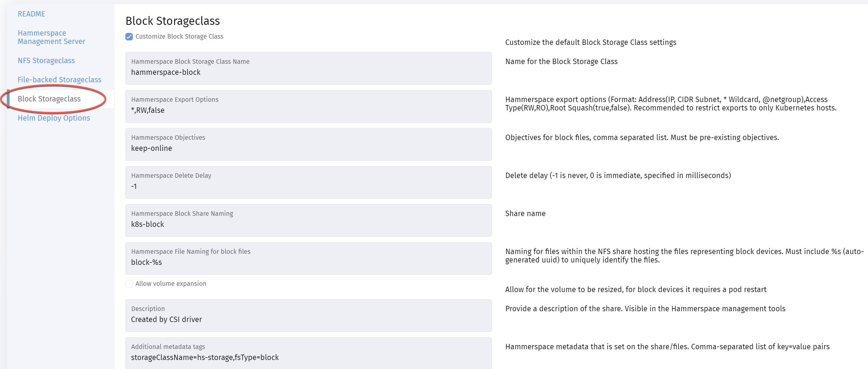The image size is (868, 369).
Task: Open File-backed Storageclass in the sidebar
Action: 59,80
